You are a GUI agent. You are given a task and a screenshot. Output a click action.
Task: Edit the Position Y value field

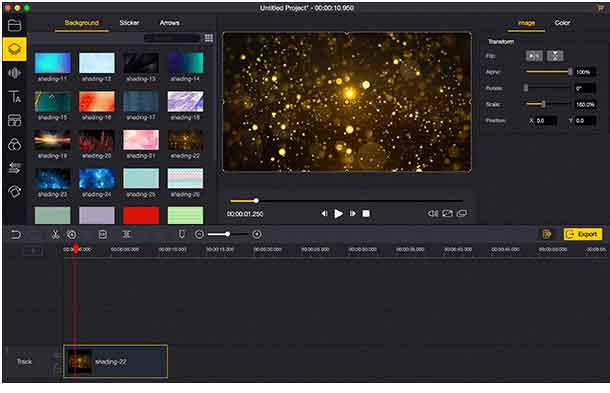pos(585,121)
